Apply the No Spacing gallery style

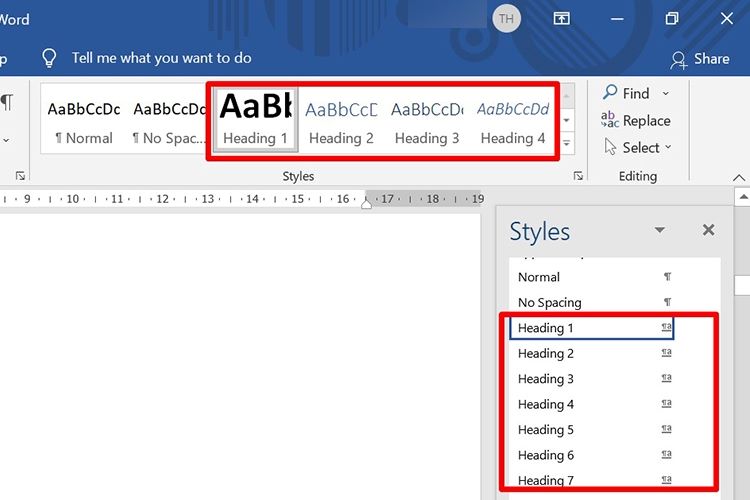click(169, 119)
